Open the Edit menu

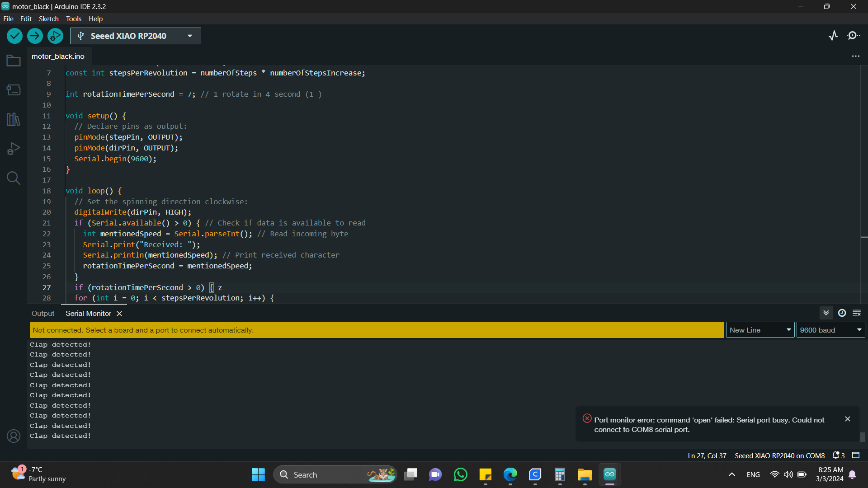(x=26, y=19)
